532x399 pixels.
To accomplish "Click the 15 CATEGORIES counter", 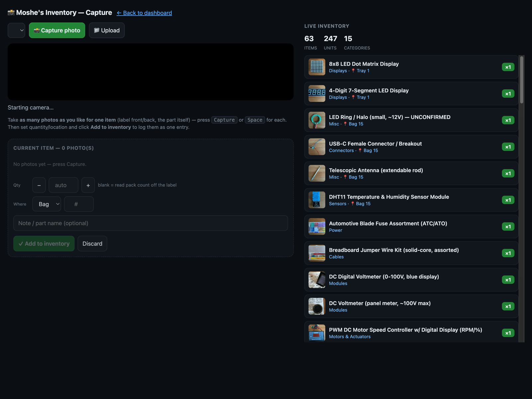I will (357, 43).
